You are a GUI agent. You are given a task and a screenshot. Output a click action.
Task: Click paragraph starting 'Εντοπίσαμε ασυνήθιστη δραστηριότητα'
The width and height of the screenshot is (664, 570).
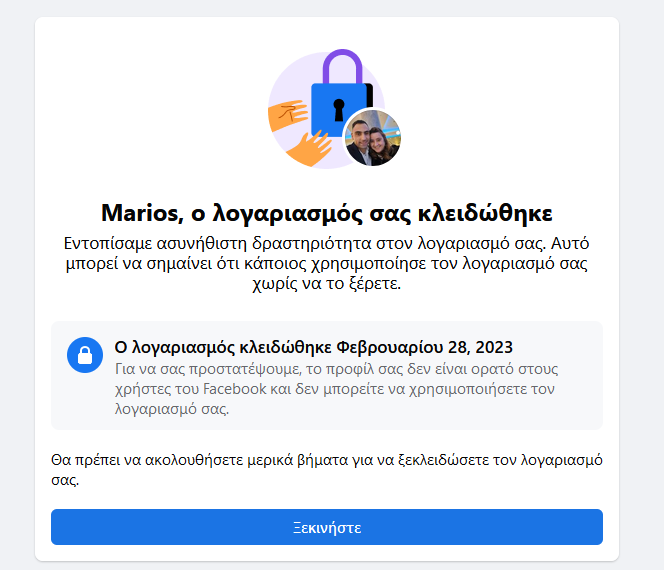click(326, 263)
